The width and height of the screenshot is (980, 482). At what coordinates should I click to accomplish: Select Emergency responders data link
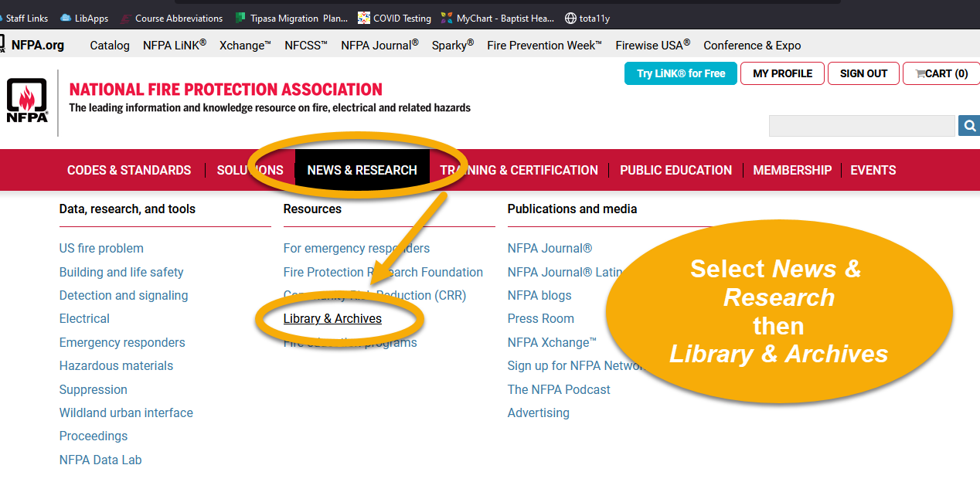pyautogui.click(x=122, y=342)
